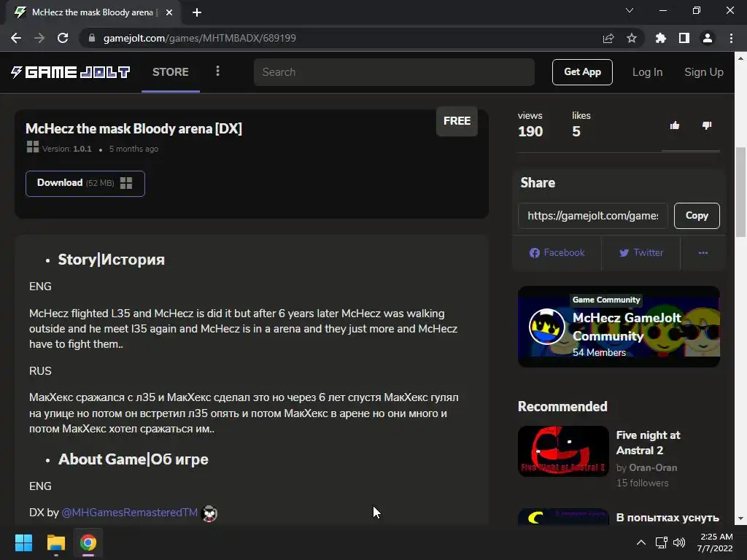Open the clock and calendar flyout
The image size is (747, 560).
pyautogui.click(x=715, y=542)
